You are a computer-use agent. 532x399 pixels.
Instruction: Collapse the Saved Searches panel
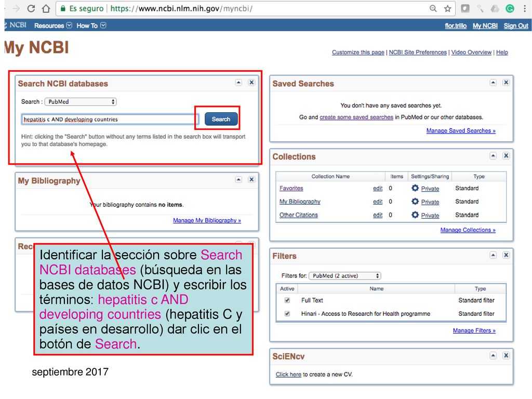pos(493,83)
